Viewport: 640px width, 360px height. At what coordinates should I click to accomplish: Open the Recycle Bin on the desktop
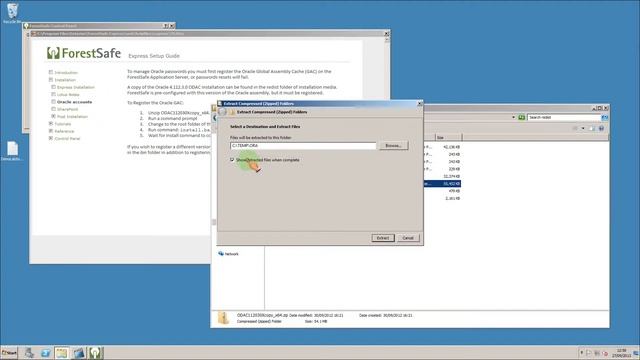[x=12, y=13]
